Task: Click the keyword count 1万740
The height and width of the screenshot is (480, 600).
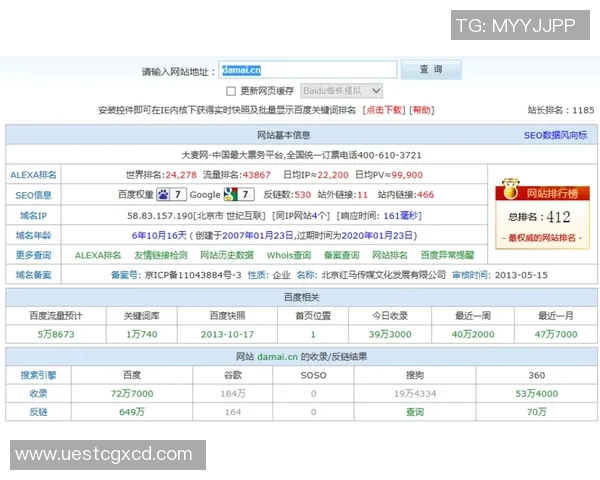Action: [142, 334]
